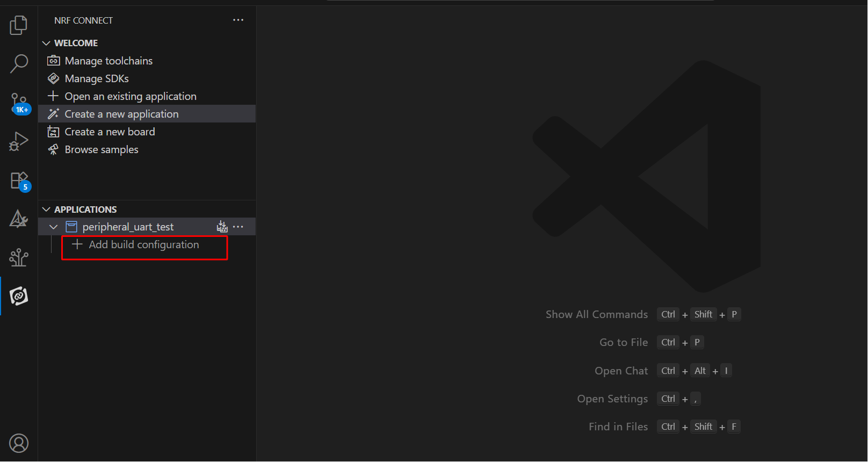
Task: Click the NRF CONNECT panel title
Action: (x=83, y=20)
